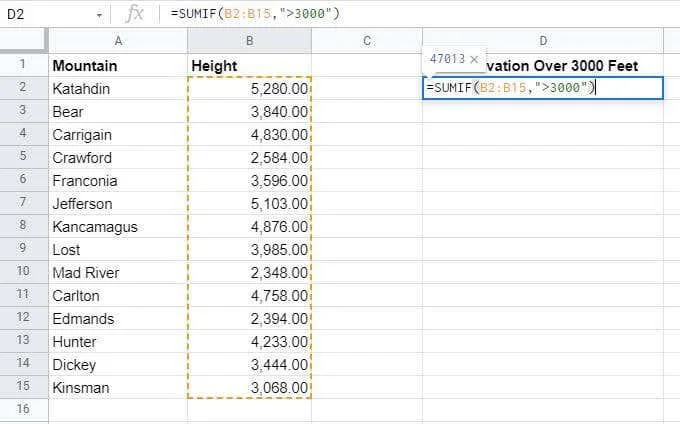
Task: Click the D2 name box
Action: click(x=50, y=14)
